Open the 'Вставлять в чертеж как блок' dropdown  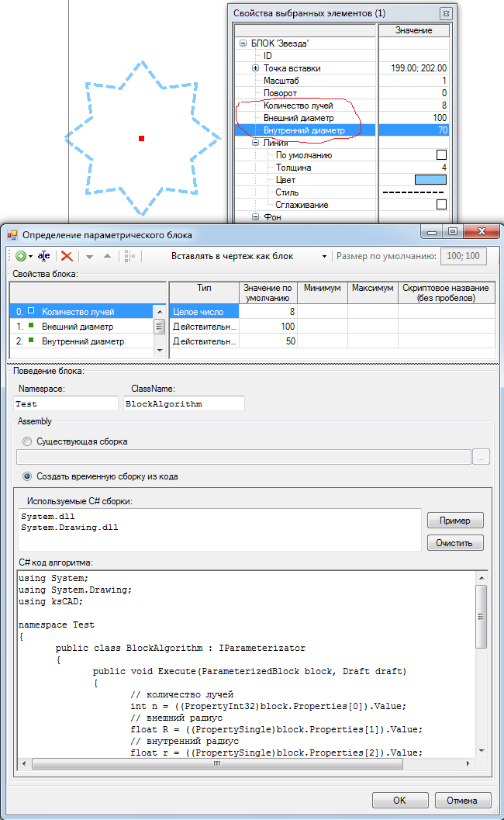[x=324, y=256]
